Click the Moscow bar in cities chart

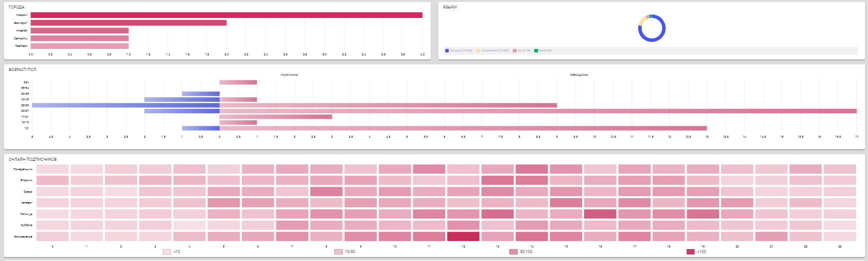[226, 15]
